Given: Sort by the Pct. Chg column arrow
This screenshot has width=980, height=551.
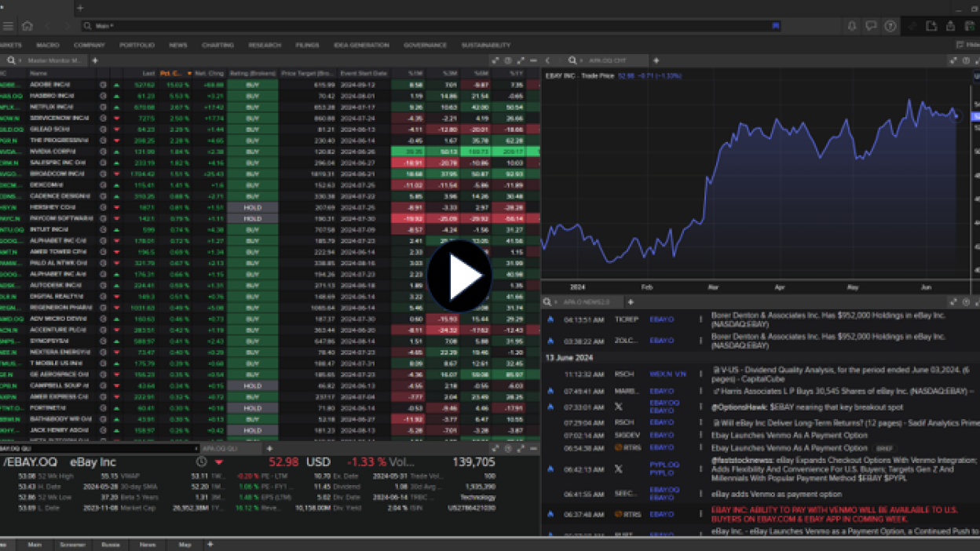Looking at the screenshot, I should coord(189,74).
